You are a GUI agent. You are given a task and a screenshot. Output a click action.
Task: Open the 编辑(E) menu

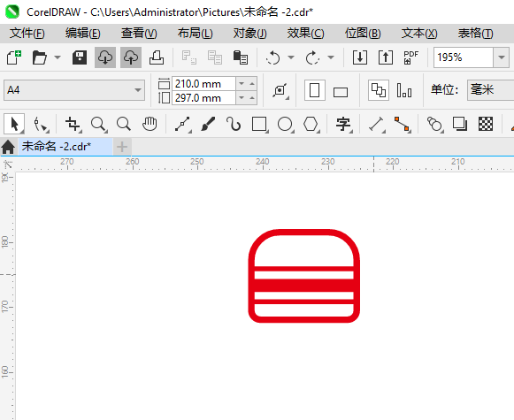(83, 34)
